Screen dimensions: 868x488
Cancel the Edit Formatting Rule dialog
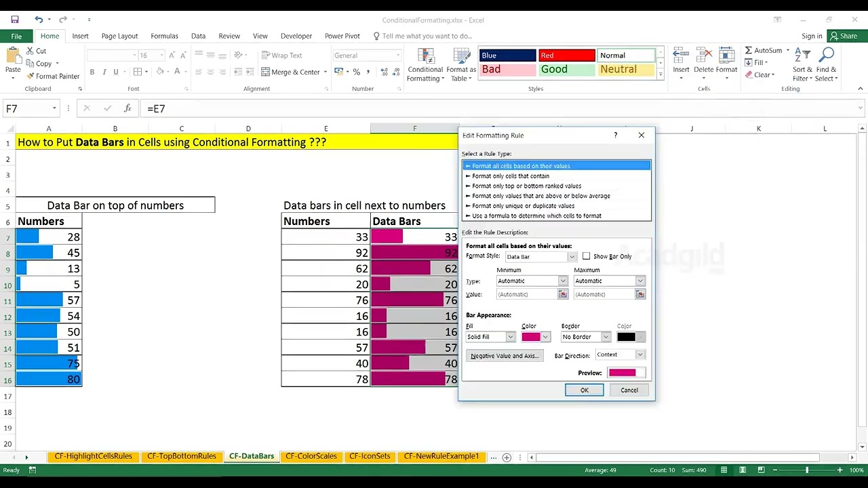pyautogui.click(x=629, y=390)
